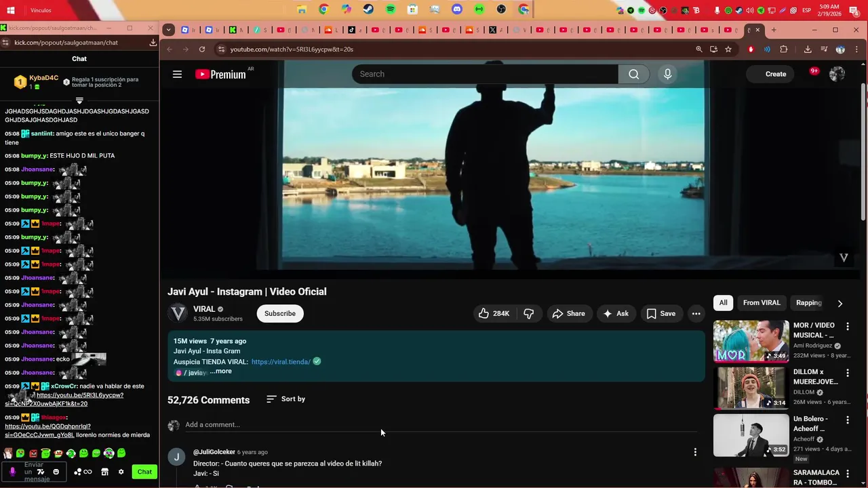The height and width of the screenshot is (488, 868).
Task: Open the 7TV emote menu in Kick chat
Action: (x=41, y=472)
